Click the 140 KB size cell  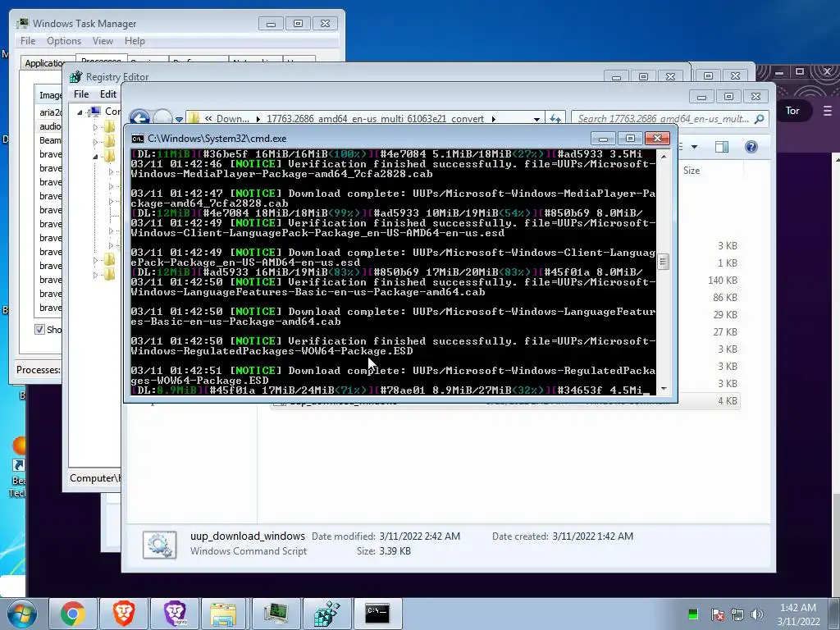coord(722,281)
